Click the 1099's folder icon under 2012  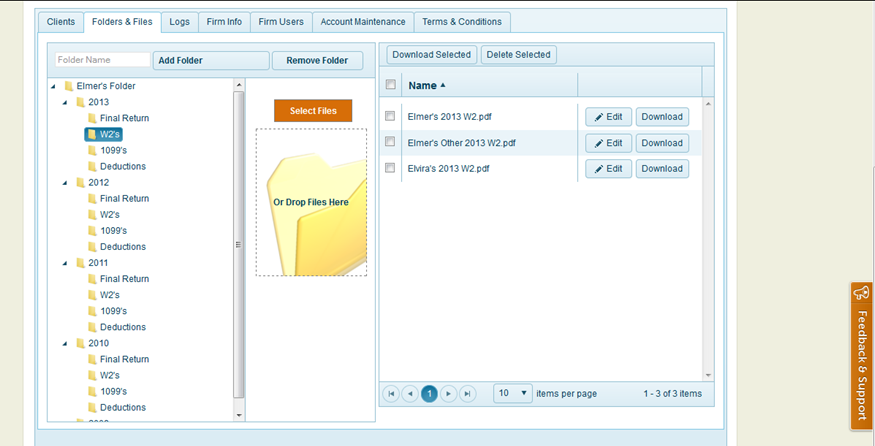[92, 231]
